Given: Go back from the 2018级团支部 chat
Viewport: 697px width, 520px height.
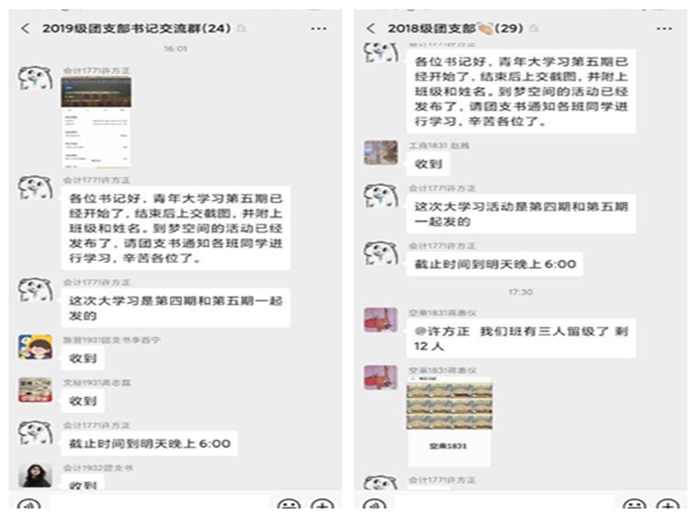Looking at the screenshot, I should [371, 28].
